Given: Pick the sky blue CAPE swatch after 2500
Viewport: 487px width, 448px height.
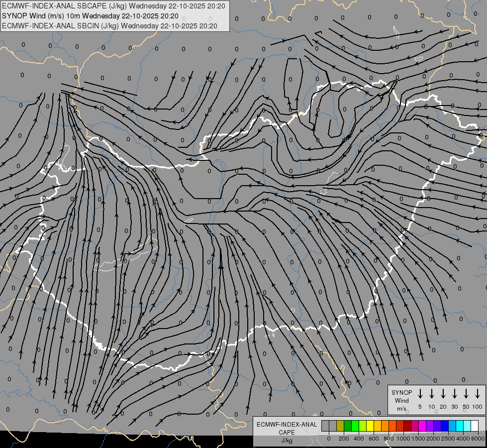Looking at the screenshot, I should (x=453, y=426).
